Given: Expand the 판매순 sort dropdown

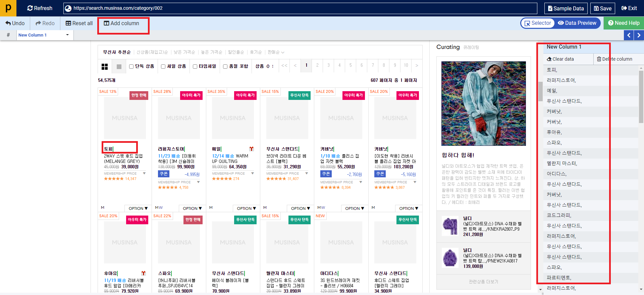Looking at the screenshot, I should click(276, 52).
